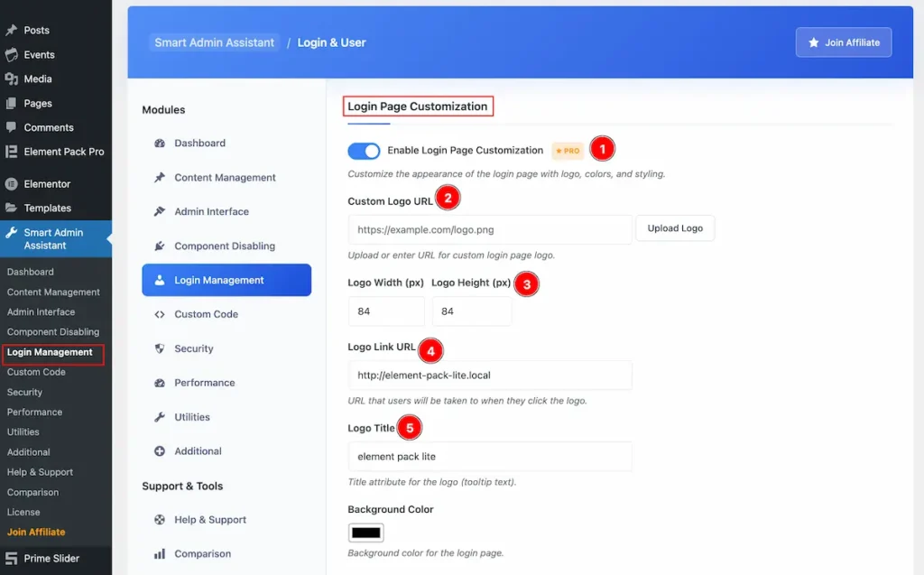924x575 pixels.
Task: Click the PRO badge next to customization toggle
Action: coord(568,151)
